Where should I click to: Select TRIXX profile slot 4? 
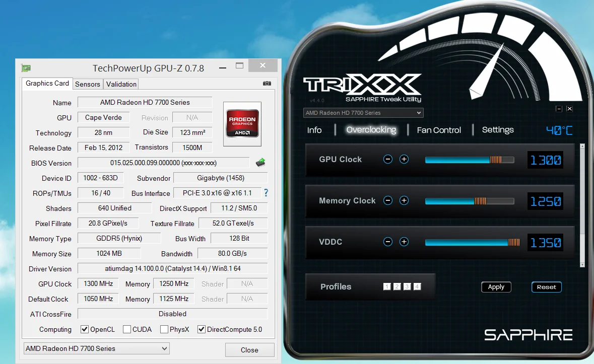pos(417,286)
